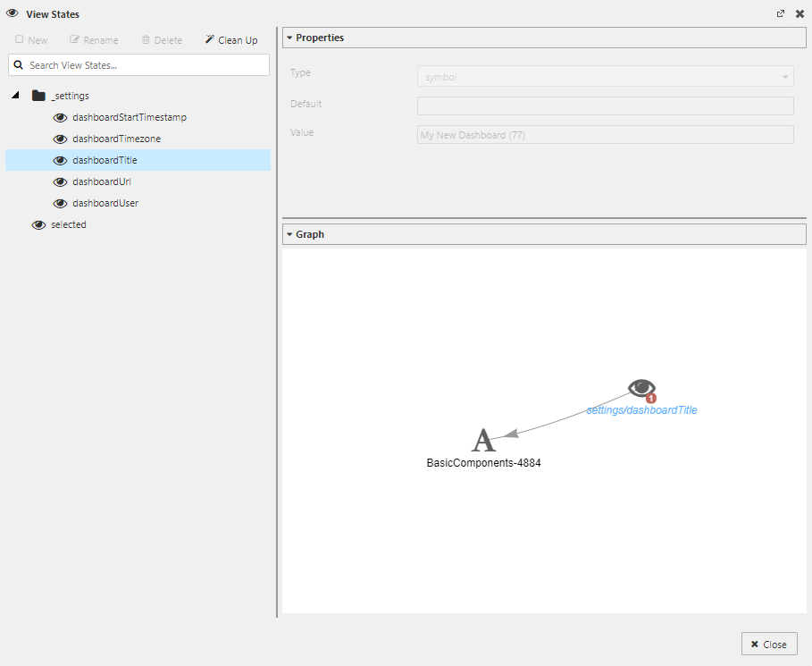The image size is (812, 666).
Task: Click the Clean Up broom icon
Action: point(209,39)
